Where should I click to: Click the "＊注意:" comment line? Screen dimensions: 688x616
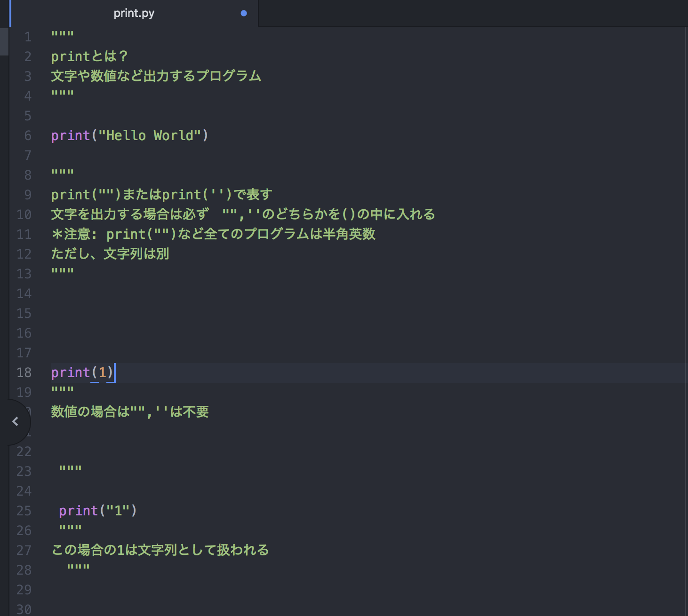coord(213,235)
